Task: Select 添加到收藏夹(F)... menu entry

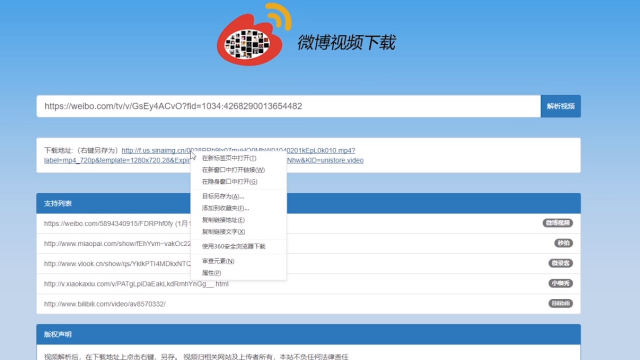Action: pos(238,208)
